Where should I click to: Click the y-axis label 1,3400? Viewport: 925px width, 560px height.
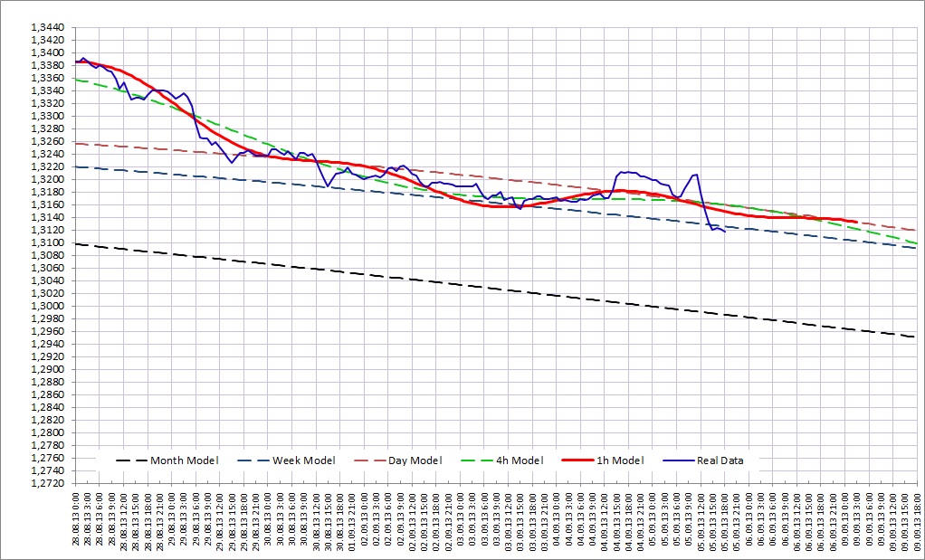(47, 52)
